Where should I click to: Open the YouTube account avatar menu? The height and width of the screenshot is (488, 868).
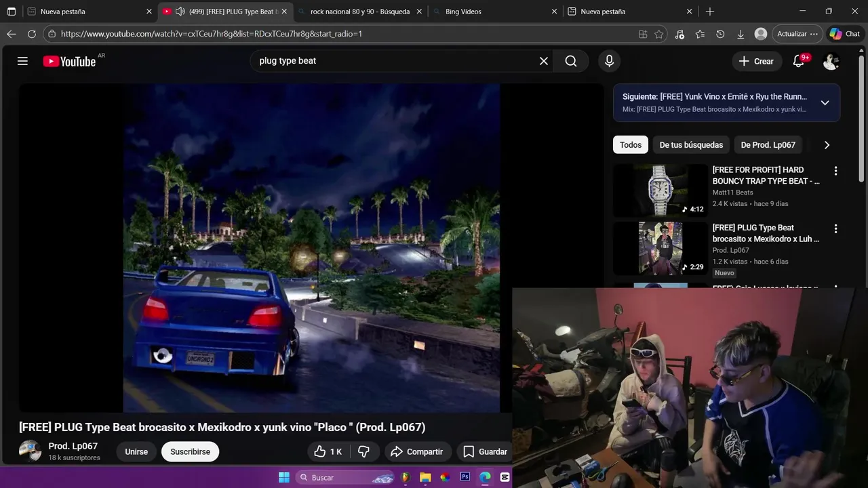click(x=831, y=61)
